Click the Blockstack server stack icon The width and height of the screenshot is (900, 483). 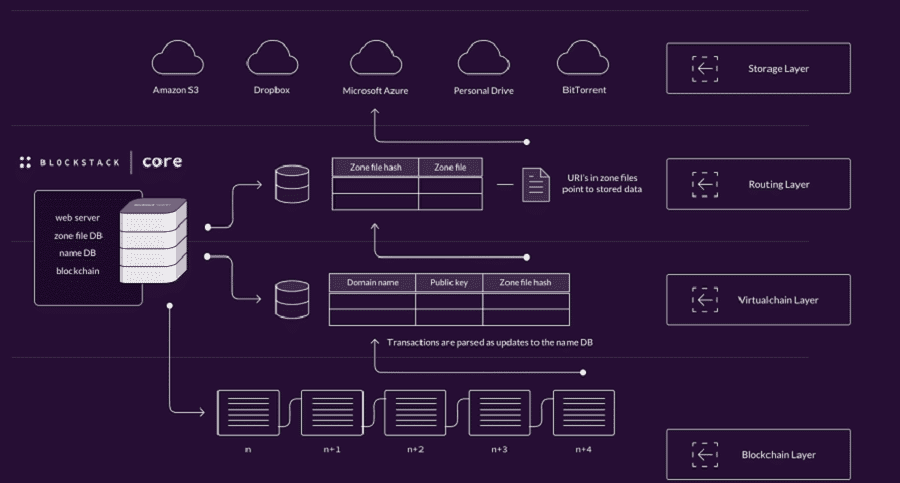click(153, 240)
